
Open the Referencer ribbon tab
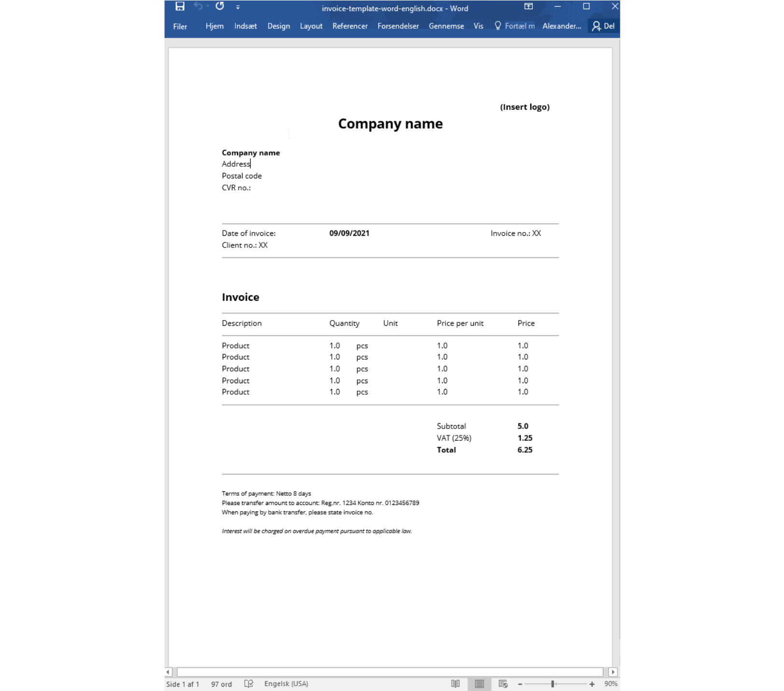(350, 26)
